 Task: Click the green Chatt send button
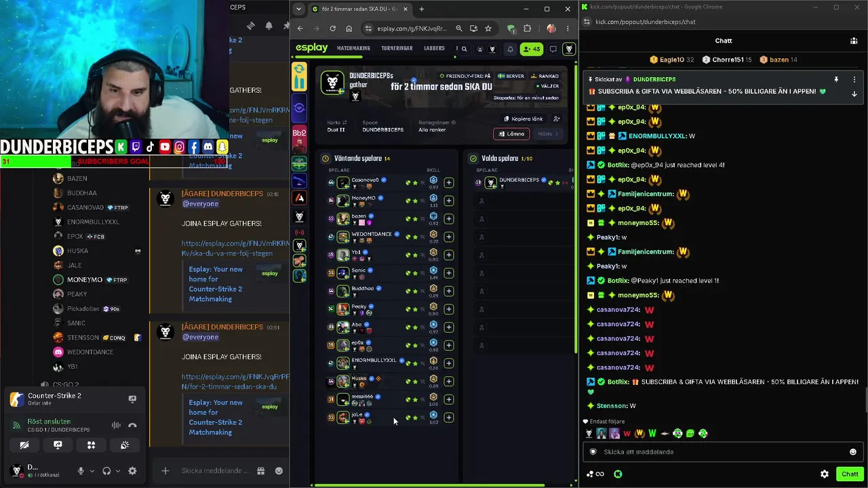coord(850,474)
